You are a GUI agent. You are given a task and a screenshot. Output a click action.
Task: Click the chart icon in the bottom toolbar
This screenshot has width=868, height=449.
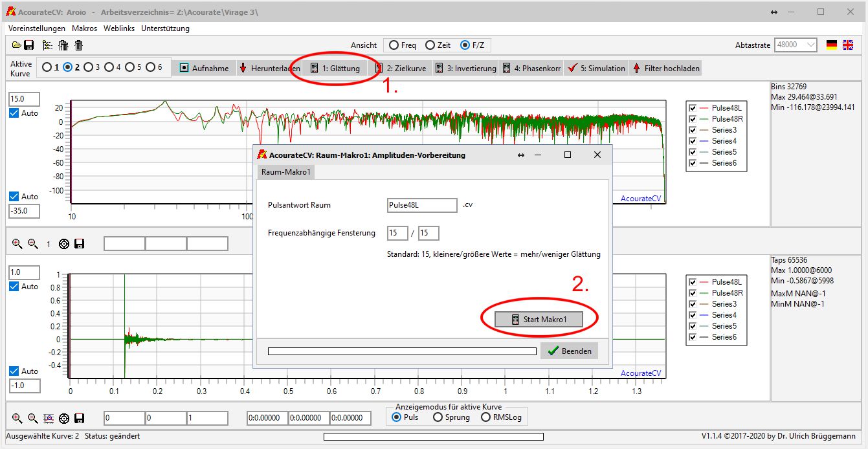(x=48, y=418)
